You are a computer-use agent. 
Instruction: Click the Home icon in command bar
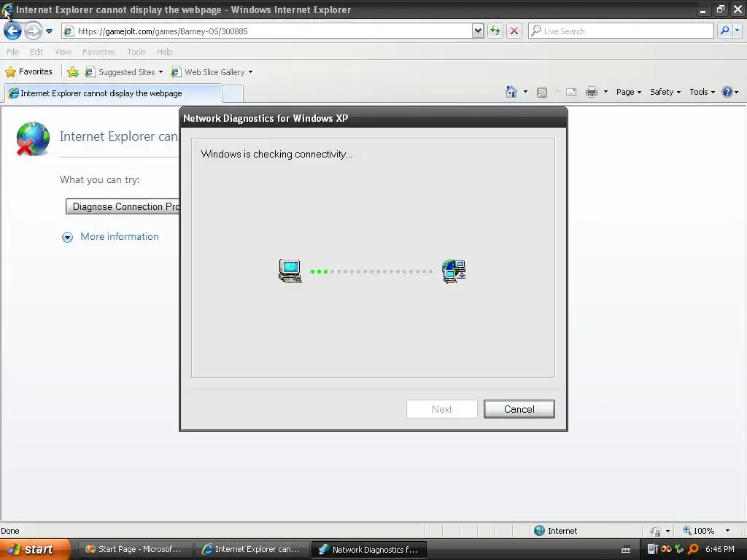pos(511,92)
